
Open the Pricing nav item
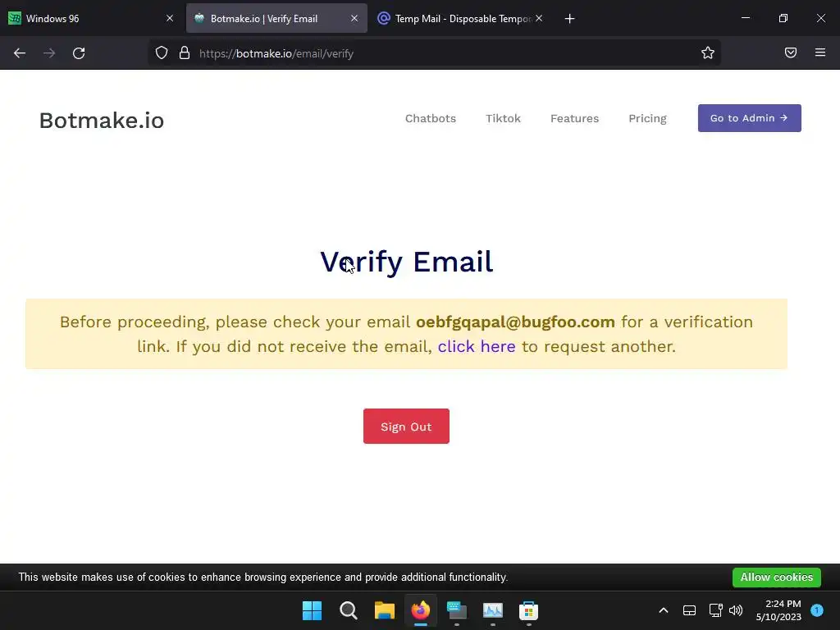click(647, 118)
